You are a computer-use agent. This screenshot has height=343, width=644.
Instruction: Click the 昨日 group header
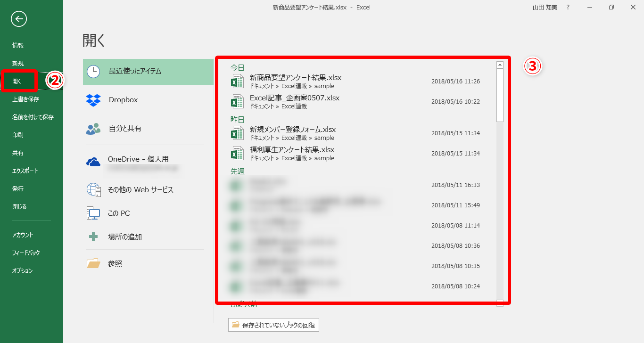click(237, 119)
